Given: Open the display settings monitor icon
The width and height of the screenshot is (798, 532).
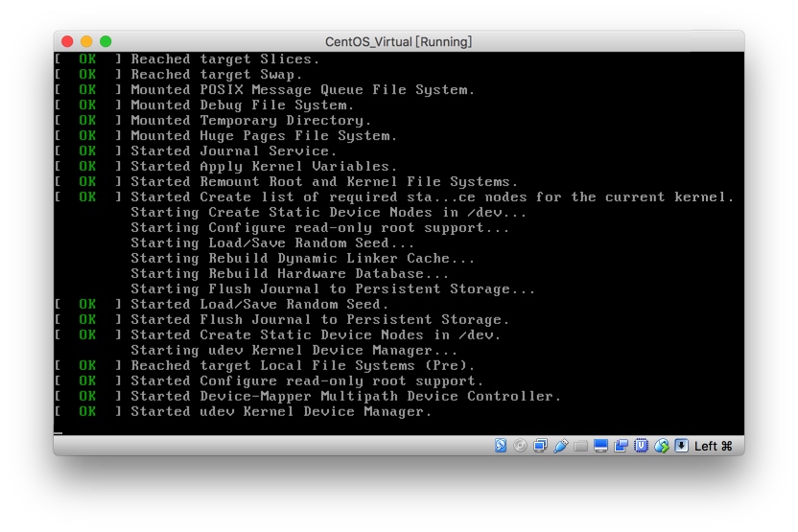Looking at the screenshot, I should pyautogui.click(x=600, y=446).
